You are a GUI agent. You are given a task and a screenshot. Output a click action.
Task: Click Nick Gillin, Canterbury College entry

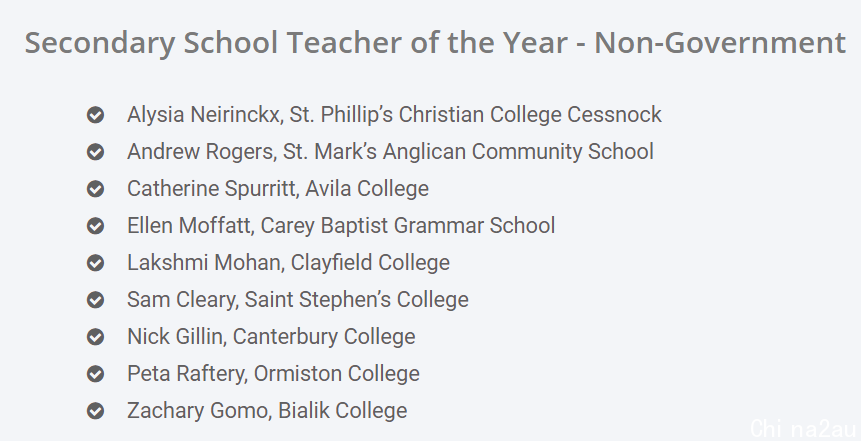click(x=271, y=337)
